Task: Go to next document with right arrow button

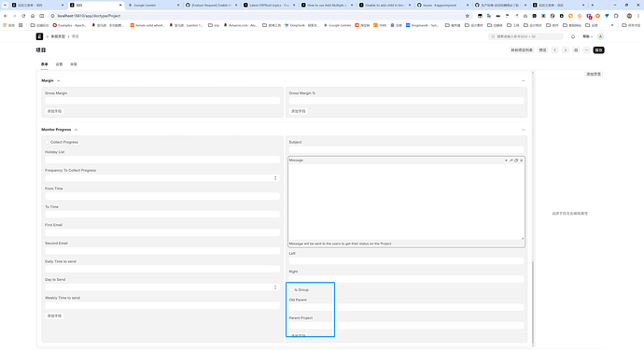Action: [566, 50]
